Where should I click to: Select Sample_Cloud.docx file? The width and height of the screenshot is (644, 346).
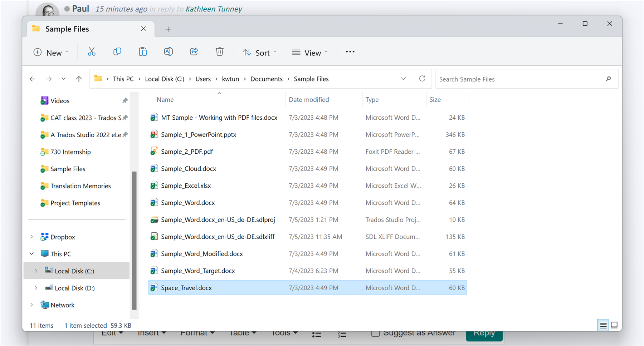[189, 169]
